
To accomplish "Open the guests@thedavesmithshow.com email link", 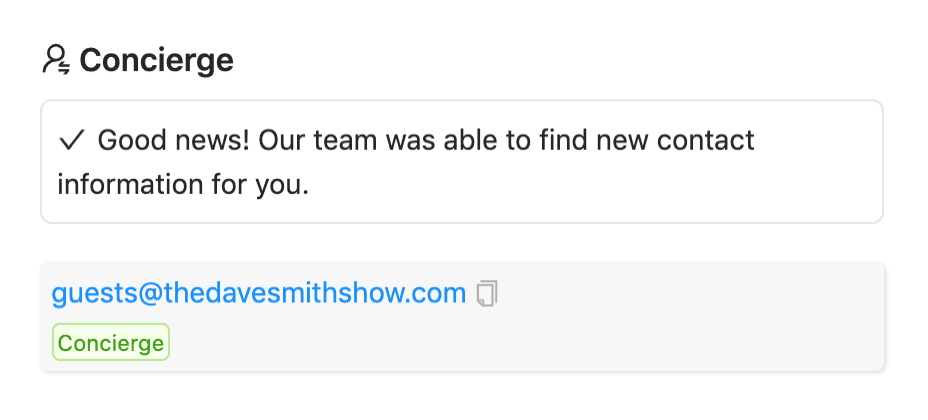I will [x=259, y=293].
